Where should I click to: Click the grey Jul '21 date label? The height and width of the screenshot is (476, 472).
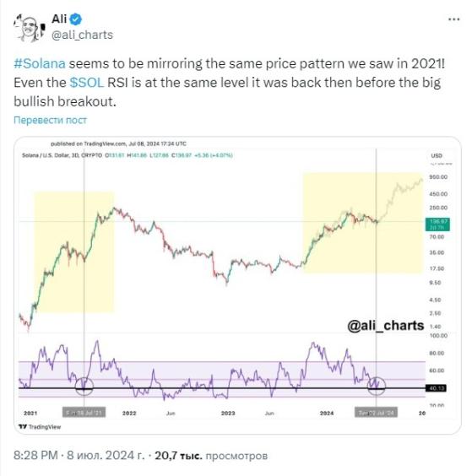pos(84,413)
